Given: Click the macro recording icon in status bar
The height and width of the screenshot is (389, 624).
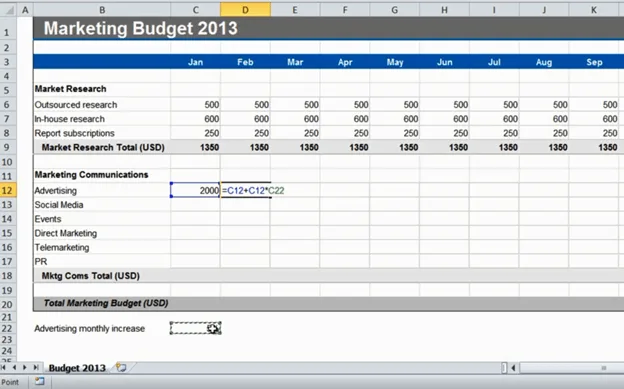Looking at the screenshot, I should click(x=39, y=381).
